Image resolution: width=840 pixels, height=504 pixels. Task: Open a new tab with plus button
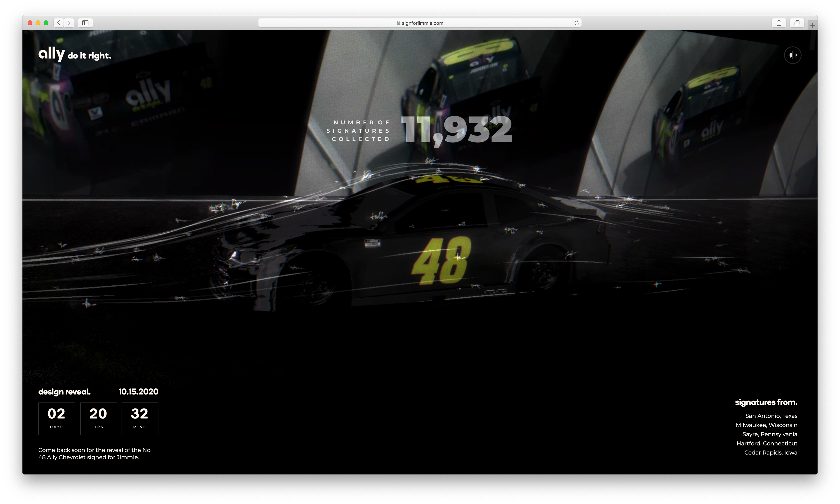pos(812,25)
